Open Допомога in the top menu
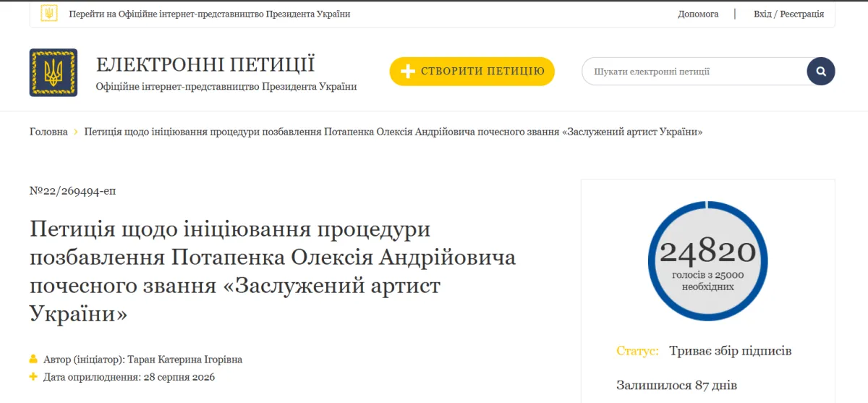Viewport: 868px width, 403px height. (698, 14)
